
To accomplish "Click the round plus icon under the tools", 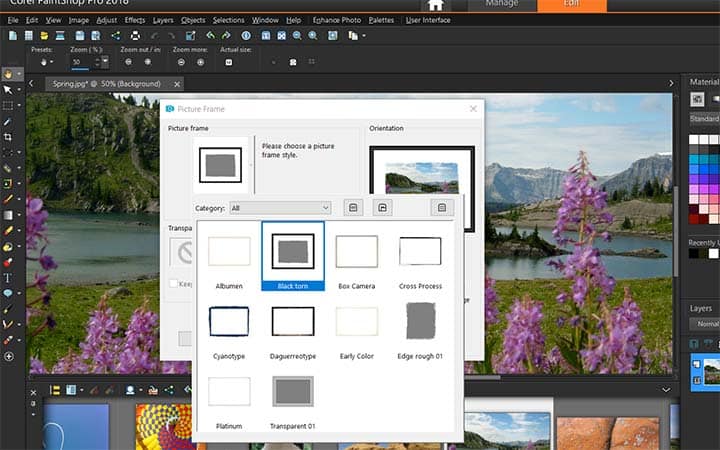I will coord(9,356).
